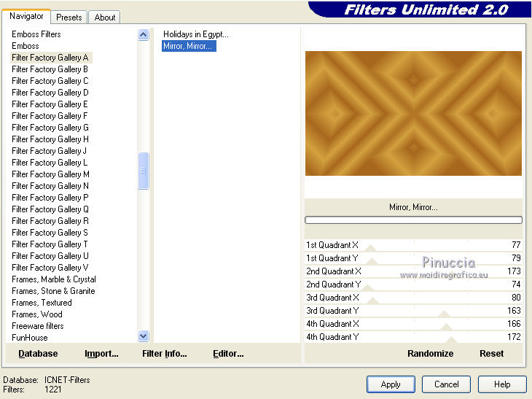Open the Editor... button
The width and height of the screenshot is (532, 399).
coord(228,354)
